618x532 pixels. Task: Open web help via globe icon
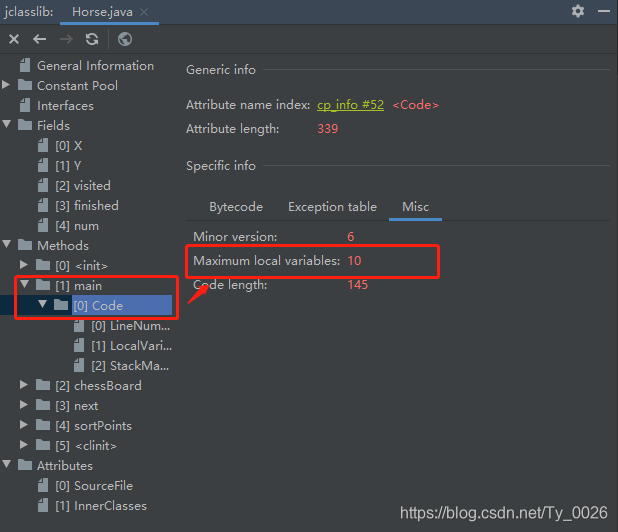(125, 39)
